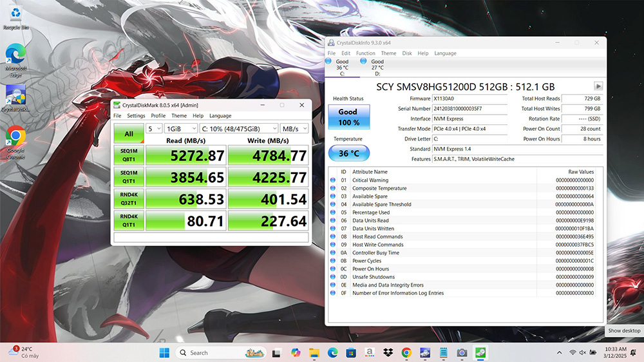Click the taskbar Search box
The image size is (644, 362).
coord(222,352)
